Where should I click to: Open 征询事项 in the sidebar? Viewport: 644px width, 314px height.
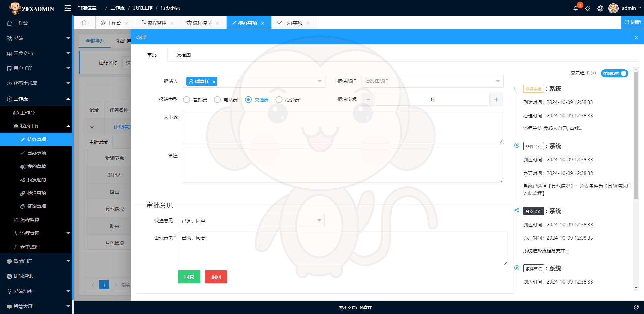[36, 206]
